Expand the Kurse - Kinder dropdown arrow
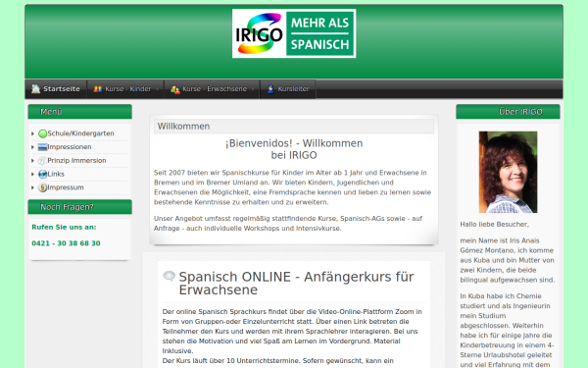 tap(157, 89)
